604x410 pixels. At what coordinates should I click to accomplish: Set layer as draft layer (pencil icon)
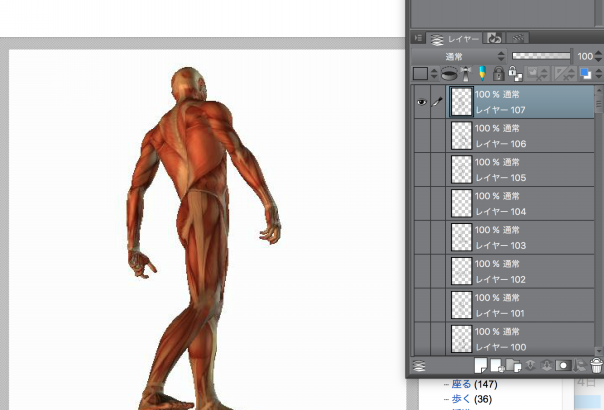481,73
